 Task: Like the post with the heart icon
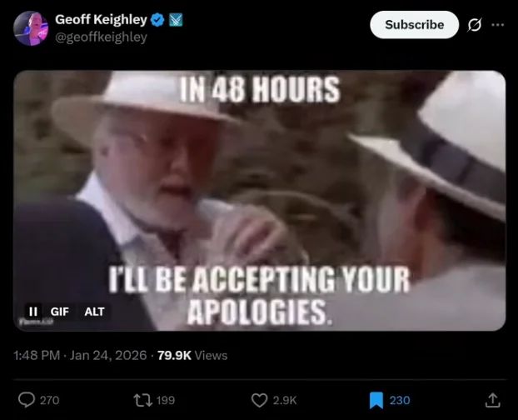click(259, 400)
